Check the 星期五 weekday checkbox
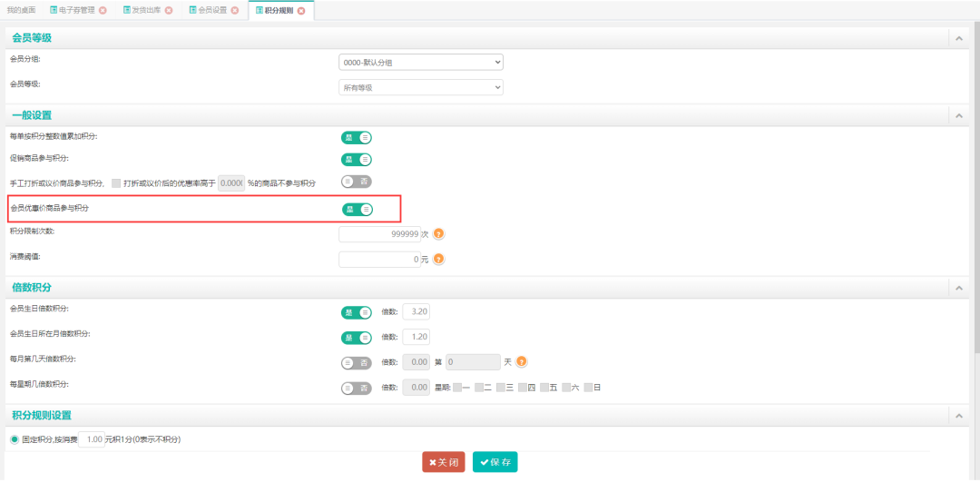Image resolution: width=980 pixels, height=502 pixels. coord(544,388)
